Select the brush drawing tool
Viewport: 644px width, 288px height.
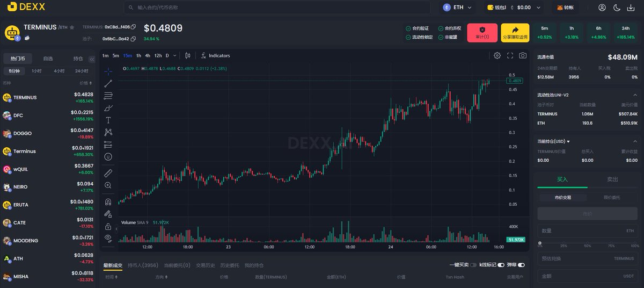pyautogui.click(x=108, y=108)
